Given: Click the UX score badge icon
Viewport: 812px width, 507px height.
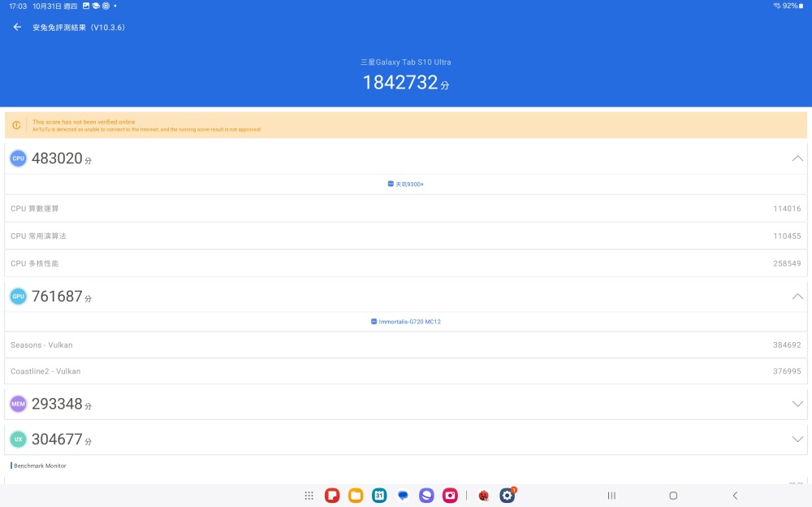Looking at the screenshot, I should [x=18, y=439].
